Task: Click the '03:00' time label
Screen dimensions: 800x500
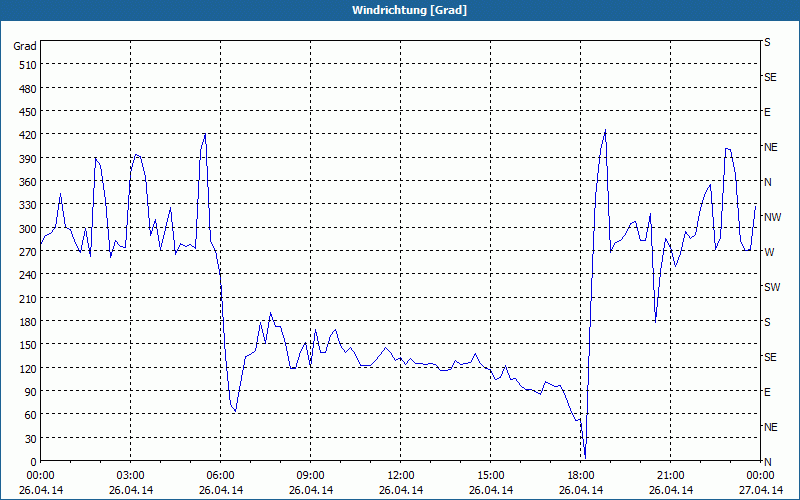Action: tap(131, 476)
